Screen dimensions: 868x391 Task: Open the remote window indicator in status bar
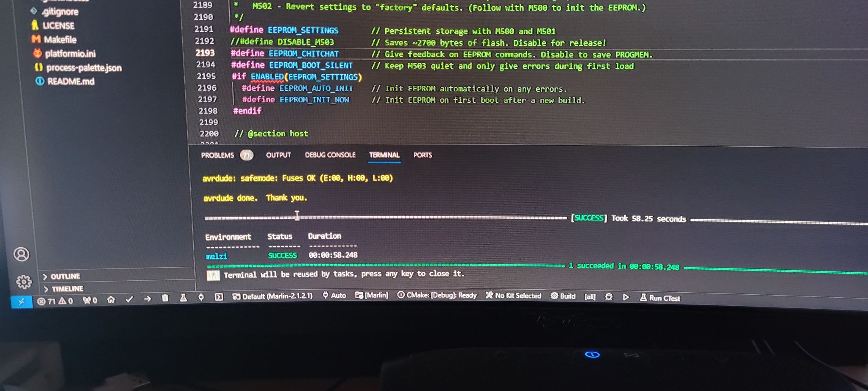click(22, 302)
